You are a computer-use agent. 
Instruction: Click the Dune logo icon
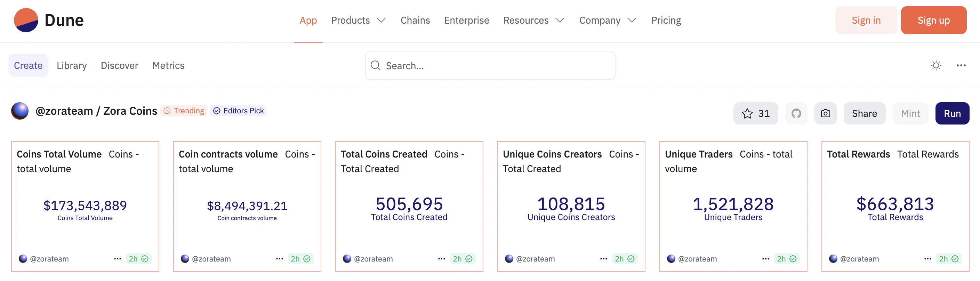coord(26,20)
